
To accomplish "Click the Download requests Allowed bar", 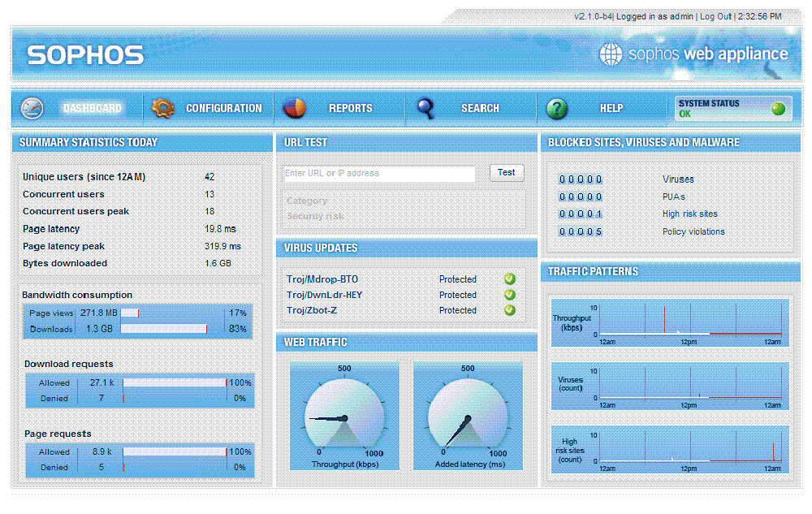I will [175, 382].
